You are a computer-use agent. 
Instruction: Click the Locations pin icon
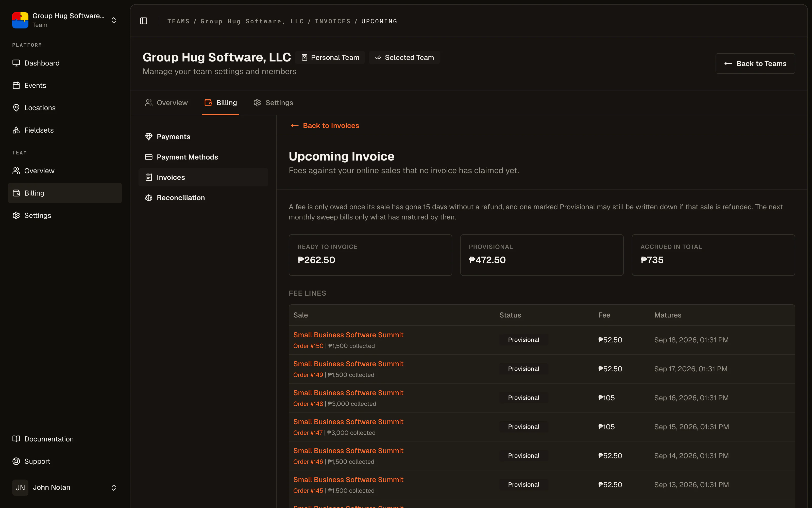pos(16,107)
